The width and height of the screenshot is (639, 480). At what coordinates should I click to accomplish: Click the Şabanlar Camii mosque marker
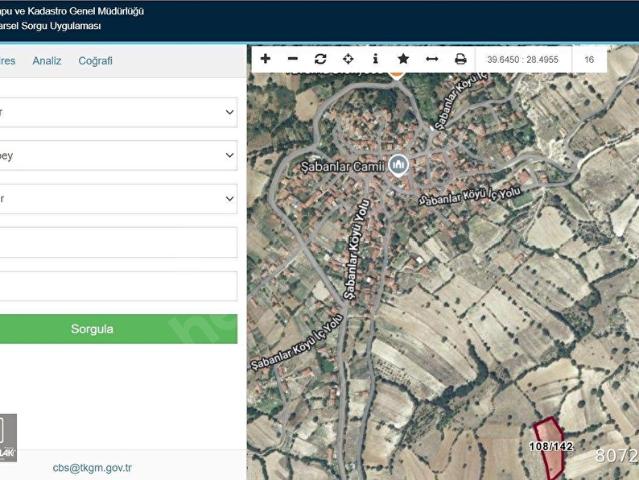(398, 165)
